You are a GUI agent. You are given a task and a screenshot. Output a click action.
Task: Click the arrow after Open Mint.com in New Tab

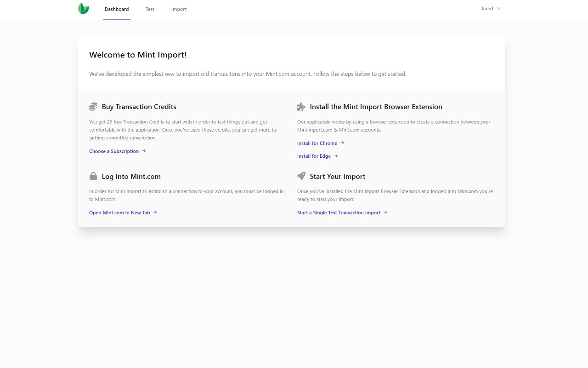(x=155, y=213)
